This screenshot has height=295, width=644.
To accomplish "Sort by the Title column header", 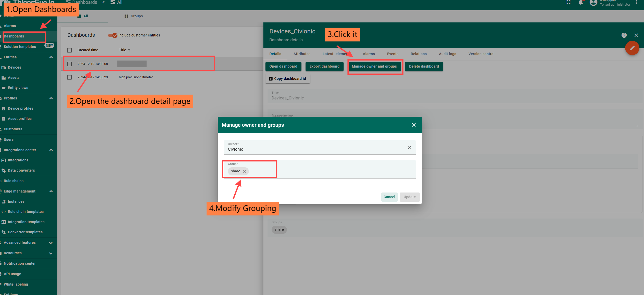I will click(123, 50).
